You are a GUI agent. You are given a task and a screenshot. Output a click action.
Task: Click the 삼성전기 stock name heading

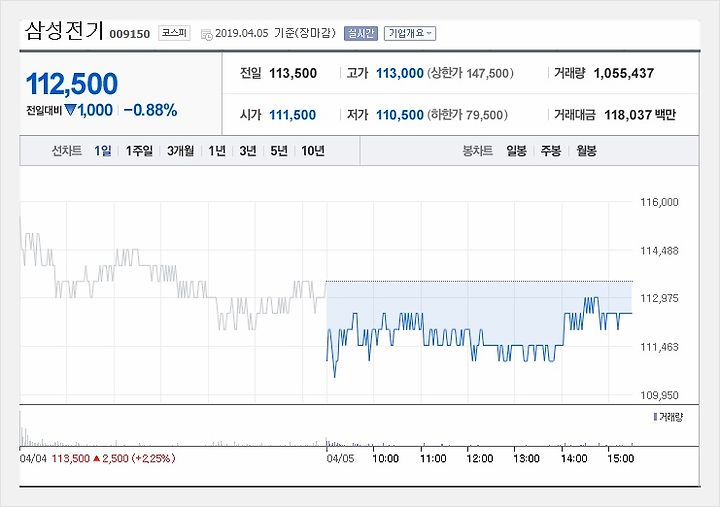(64, 31)
